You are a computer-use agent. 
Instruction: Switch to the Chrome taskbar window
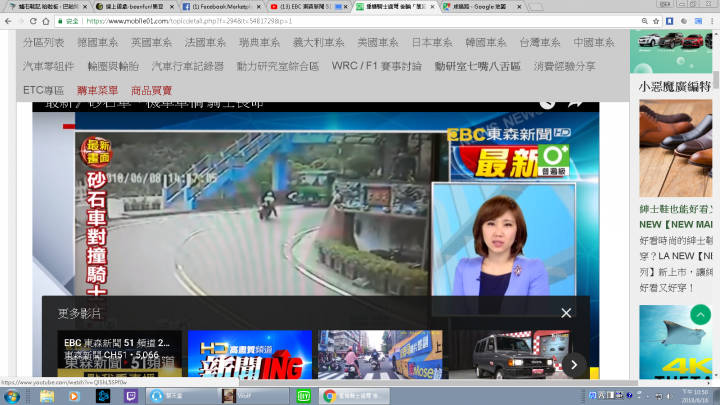[354, 396]
